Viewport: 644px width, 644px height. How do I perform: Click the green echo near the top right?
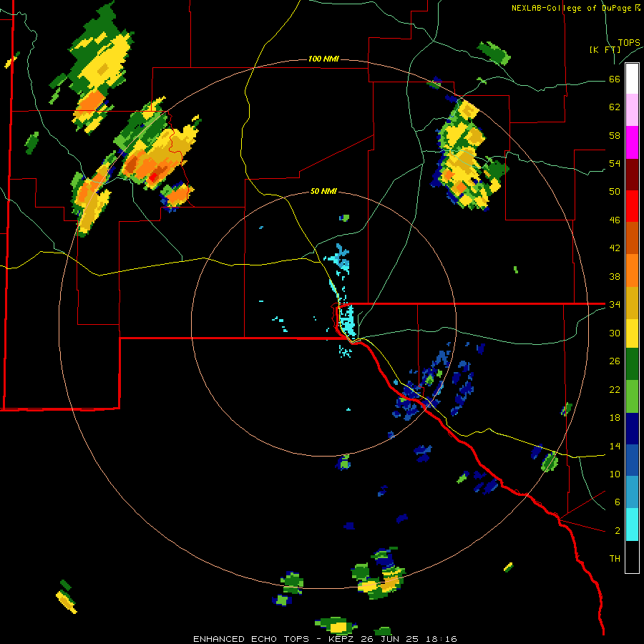click(x=494, y=54)
